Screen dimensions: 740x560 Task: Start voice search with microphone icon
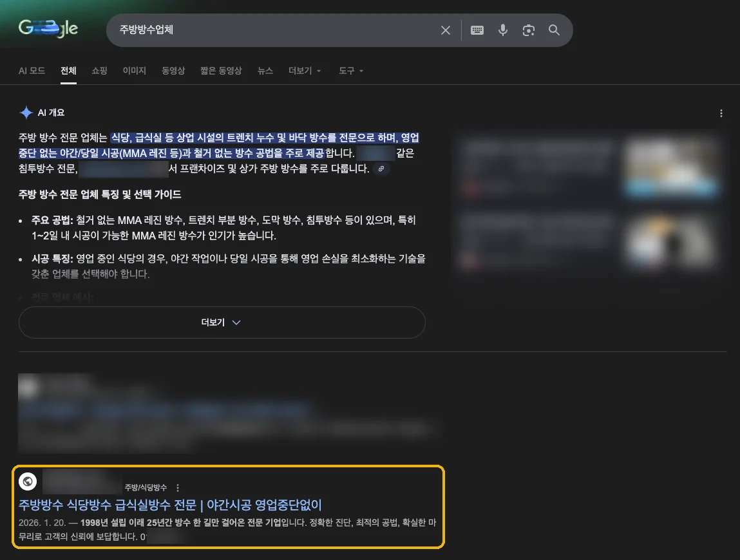tap(502, 30)
